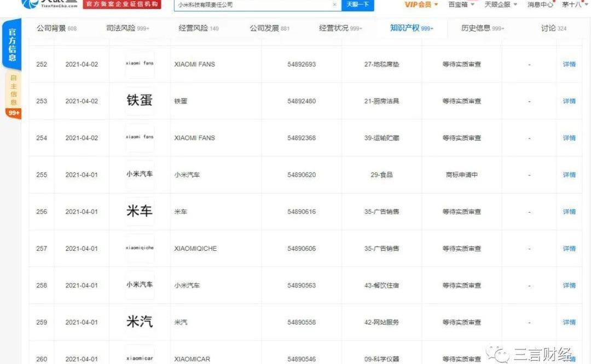The height and width of the screenshot is (364, 591).
Task: Click the 自主信息 sidebar tab
Action: pyautogui.click(x=11, y=91)
